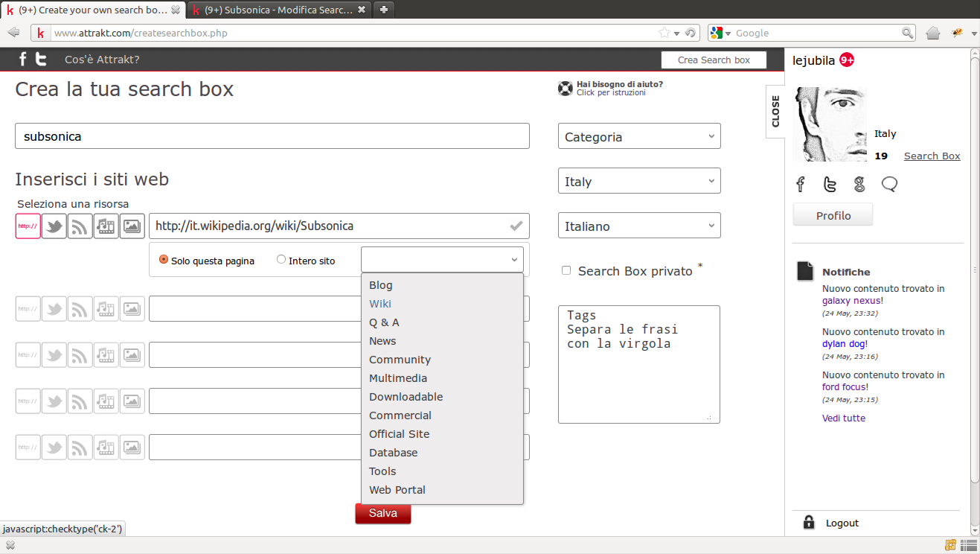Screen dimensions: 980x554
Task: Select 'Intero sito' radio button
Action: [281, 260]
